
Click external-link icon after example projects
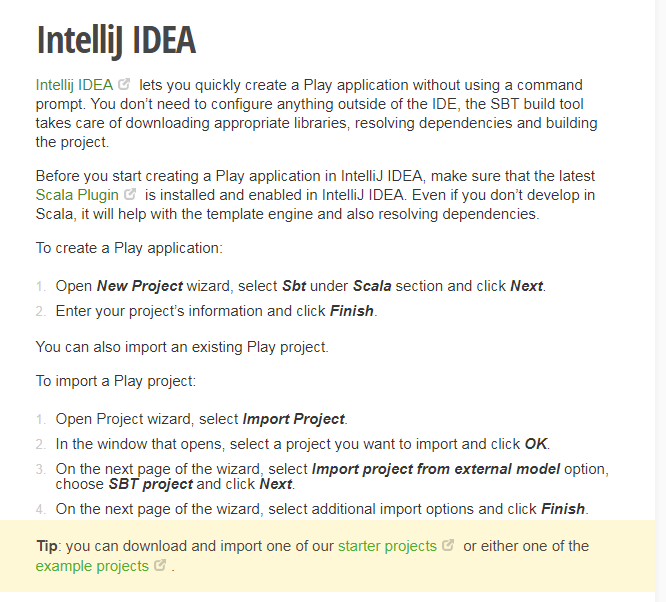pos(159,566)
